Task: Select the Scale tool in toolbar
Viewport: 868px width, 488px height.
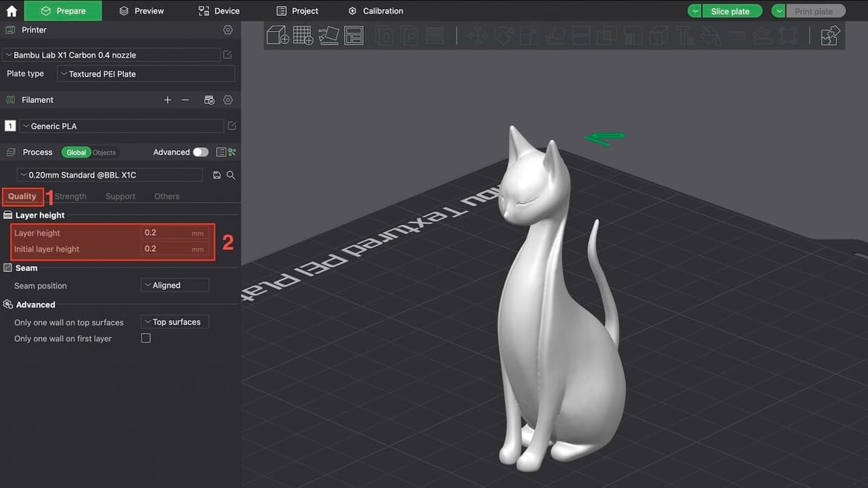Action: [x=530, y=35]
